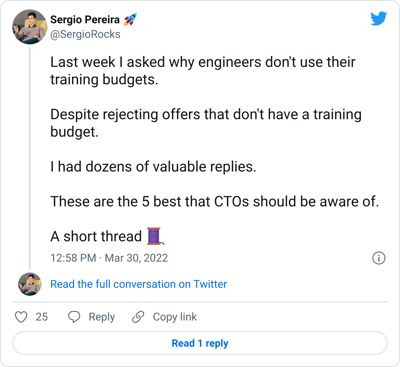Click the 12:58 PM Mar 30, 2022 timestamp
The width and height of the screenshot is (400, 367).
coord(109,258)
